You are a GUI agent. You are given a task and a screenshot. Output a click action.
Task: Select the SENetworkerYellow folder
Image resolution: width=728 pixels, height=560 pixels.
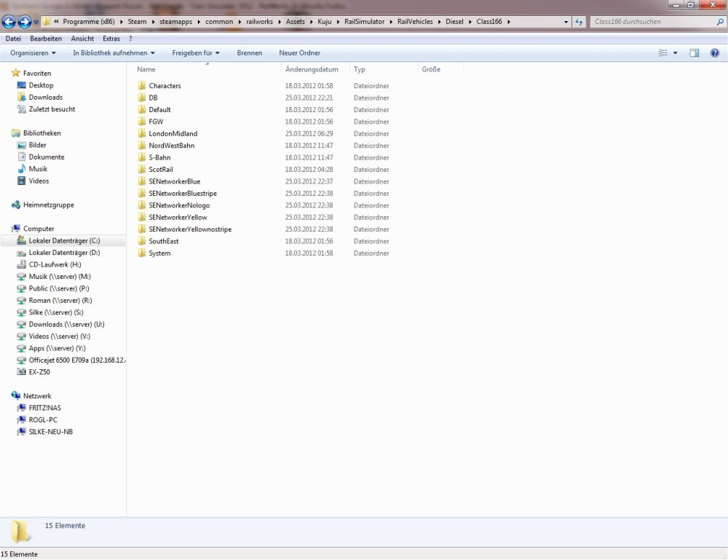click(178, 217)
